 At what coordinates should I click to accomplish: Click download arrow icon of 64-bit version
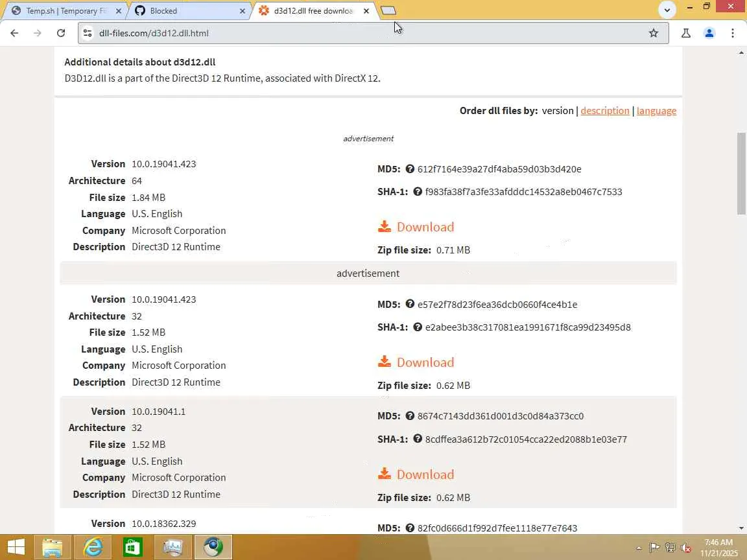point(385,227)
